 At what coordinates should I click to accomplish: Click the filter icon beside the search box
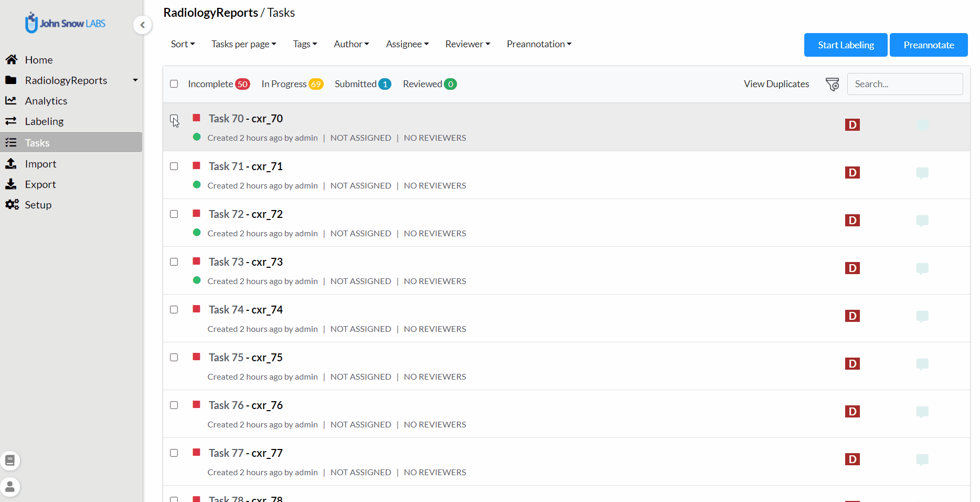click(832, 84)
